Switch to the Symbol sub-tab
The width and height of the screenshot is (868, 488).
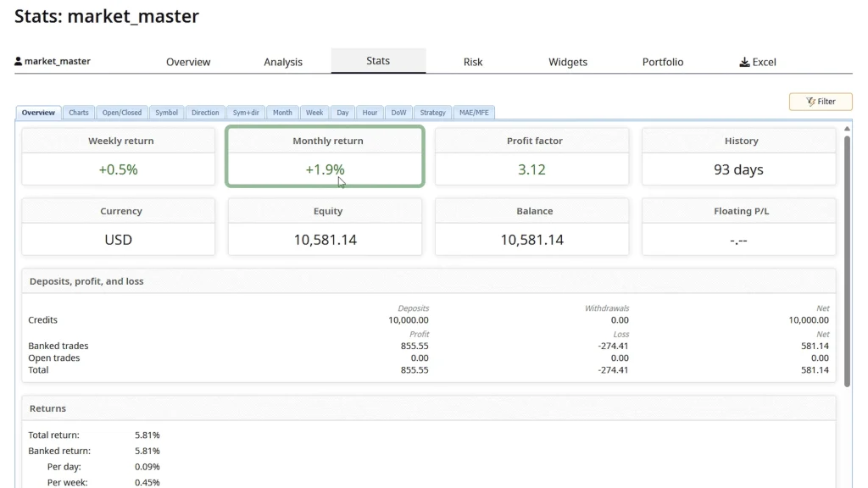pyautogui.click(x=167, y=113)
